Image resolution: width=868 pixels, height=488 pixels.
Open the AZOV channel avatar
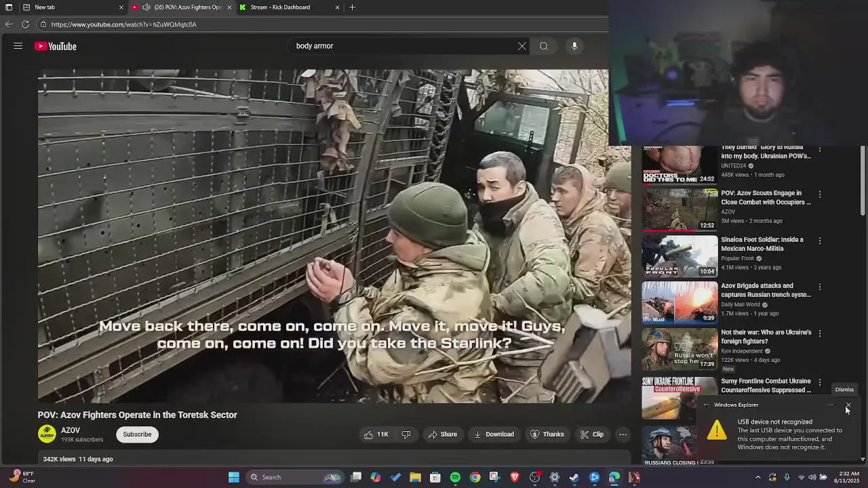(x=47, y=434)
